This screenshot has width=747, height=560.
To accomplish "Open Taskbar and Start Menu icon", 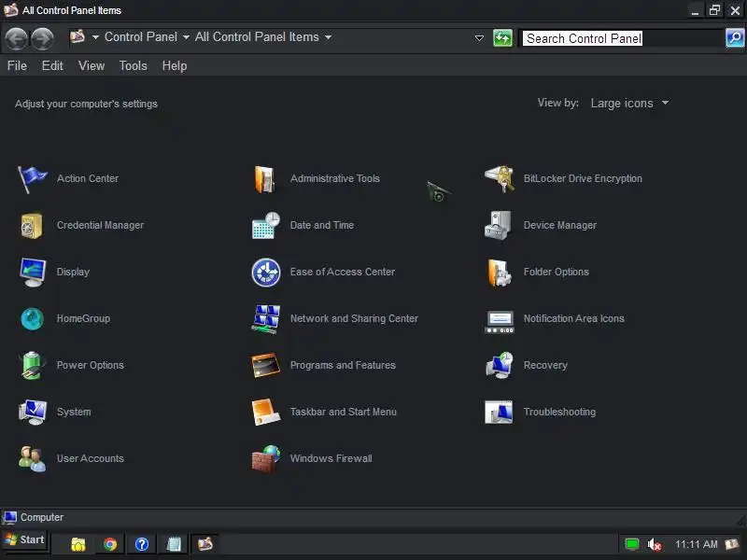I will 265,412.
